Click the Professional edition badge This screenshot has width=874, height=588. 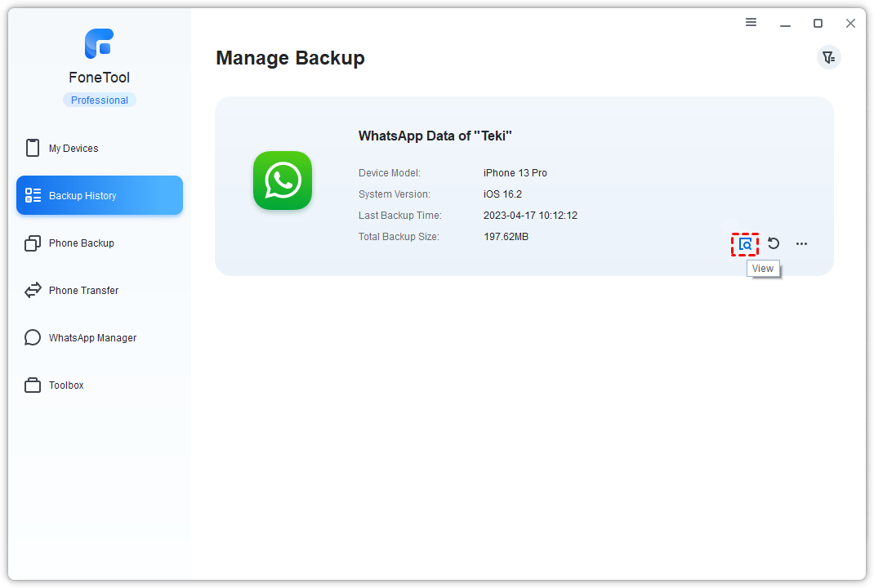[x=99, y=100]
